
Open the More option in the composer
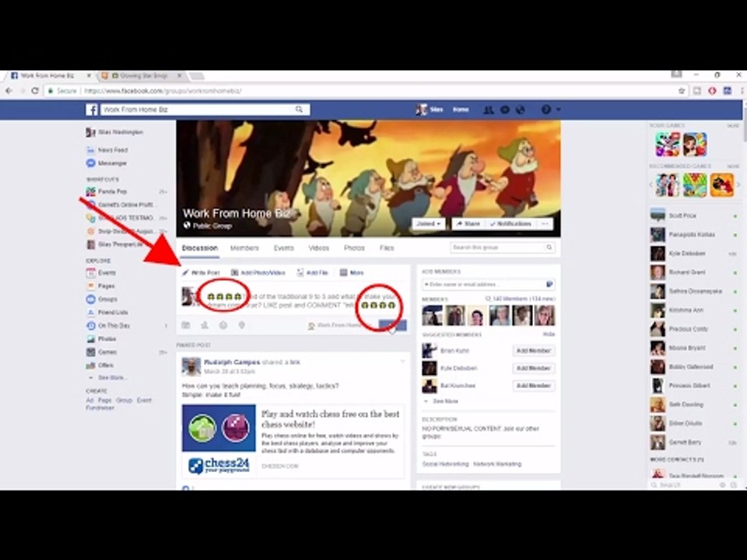click(x=352, y=273)
